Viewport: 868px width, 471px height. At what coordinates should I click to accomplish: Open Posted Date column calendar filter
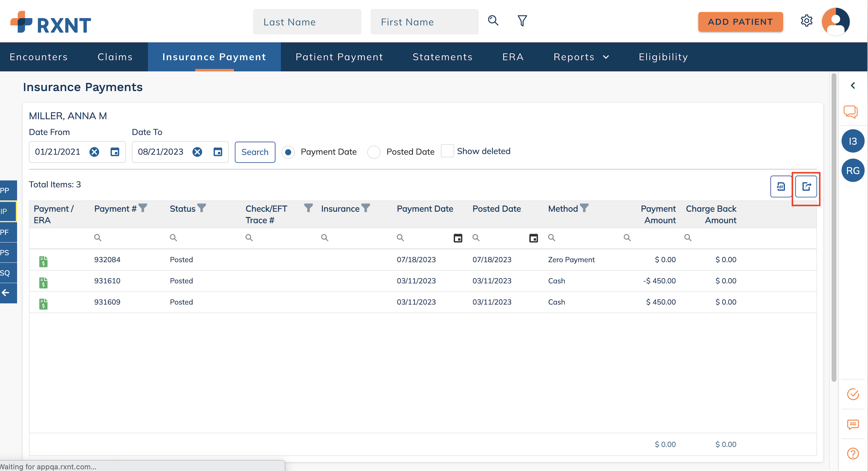(x=533, y=238)
